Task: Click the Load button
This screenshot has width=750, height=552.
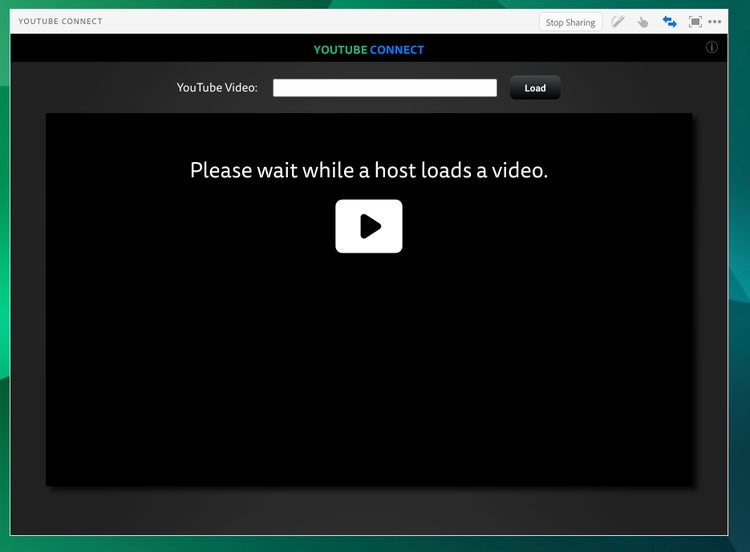Action: (x=535, y=88)
